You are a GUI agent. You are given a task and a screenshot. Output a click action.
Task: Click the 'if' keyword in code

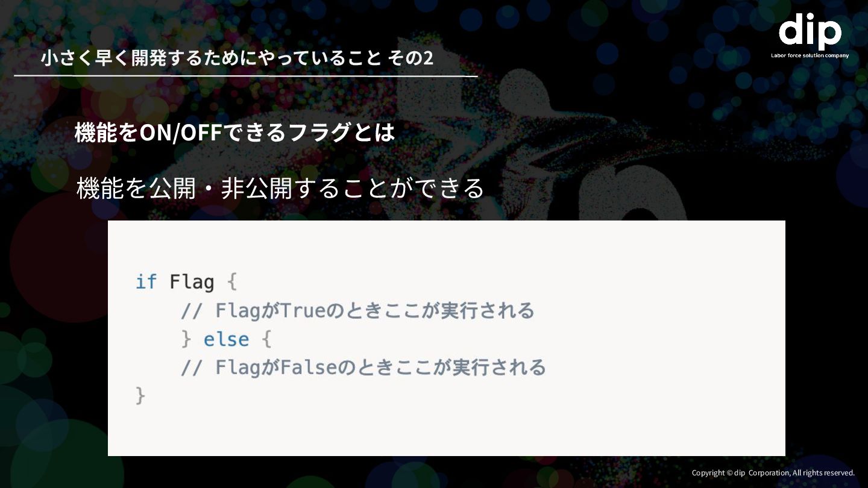tap(146, 281)
